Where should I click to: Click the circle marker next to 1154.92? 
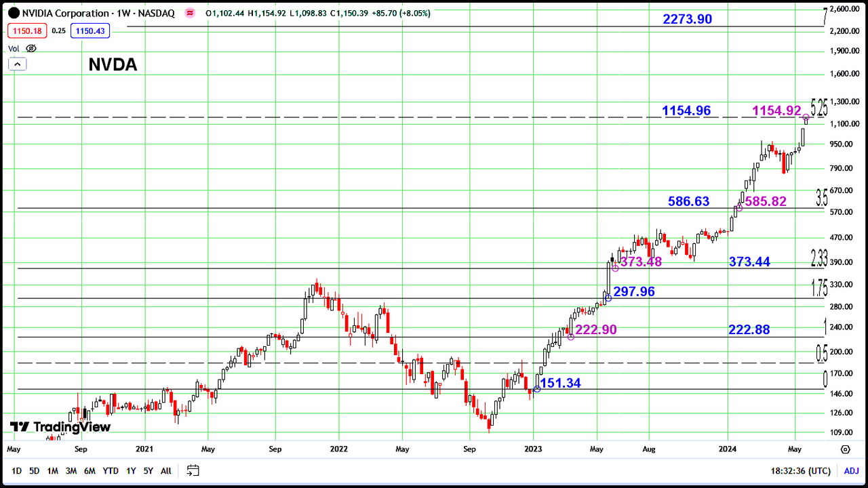806,118
